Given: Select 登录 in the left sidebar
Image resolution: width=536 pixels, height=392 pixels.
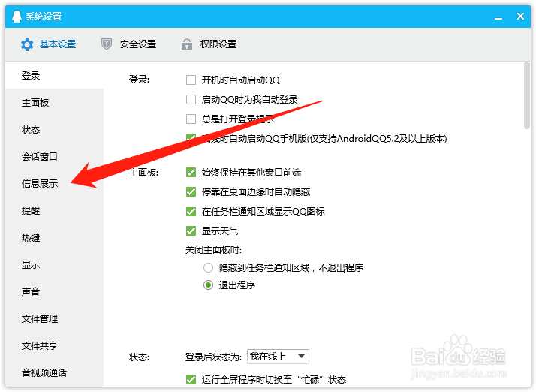Looking at the screenshot, I should coord(54,75).
